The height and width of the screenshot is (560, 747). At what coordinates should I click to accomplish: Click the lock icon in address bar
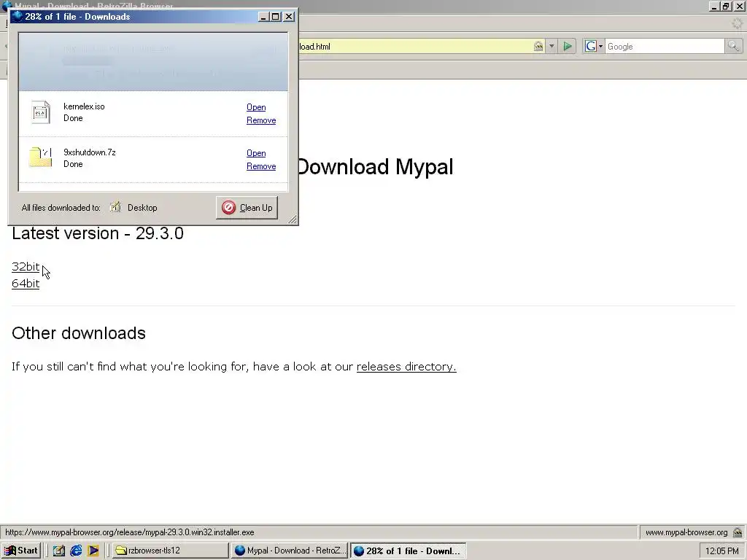click(x=538, y=46)
